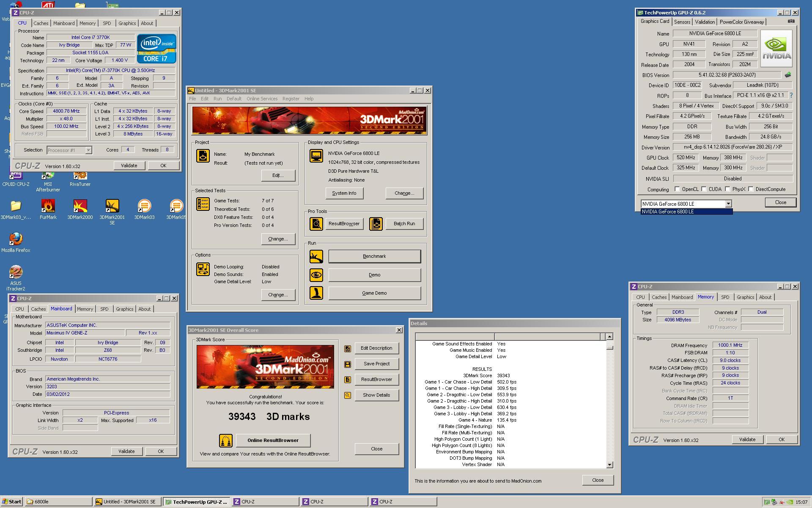The image size is (812, 508).
Task: Enable the CUDA checkbox in GPU-Z
Action: (704, 189)
